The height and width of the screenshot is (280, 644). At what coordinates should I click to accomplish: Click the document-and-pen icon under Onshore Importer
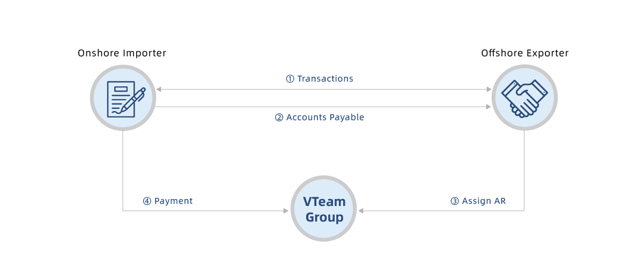123,98
